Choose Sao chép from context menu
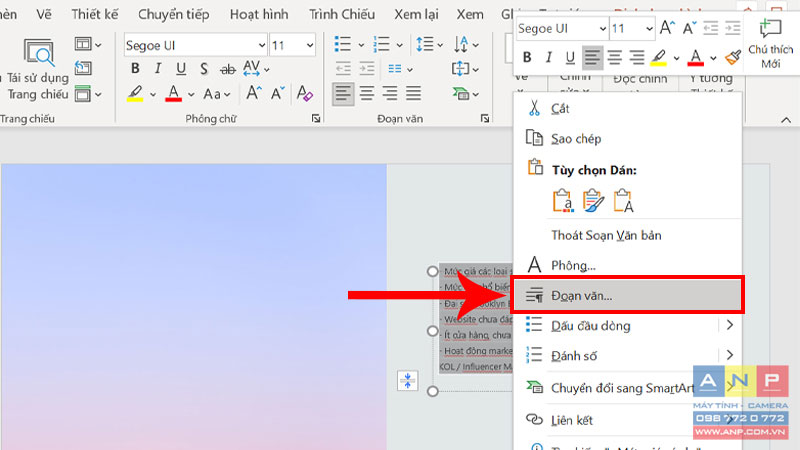 point(628,138)
